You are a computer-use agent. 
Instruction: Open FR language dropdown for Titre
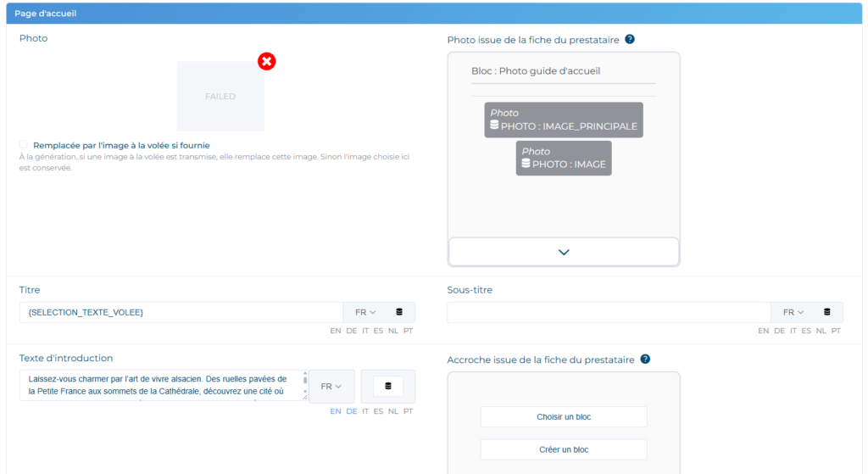(x=364, y=312)
